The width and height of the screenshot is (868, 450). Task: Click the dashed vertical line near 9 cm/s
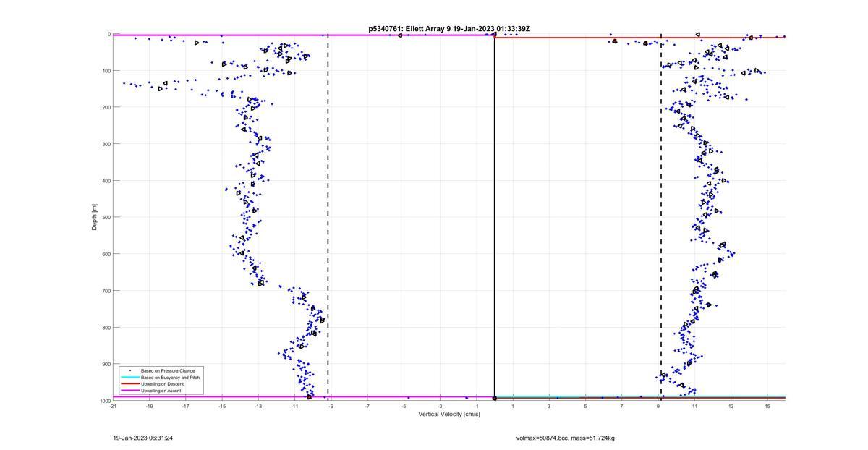coord(661,217)
